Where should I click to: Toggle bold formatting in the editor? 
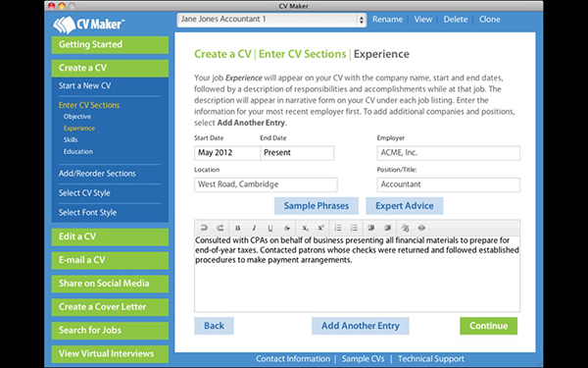pyautogui.click(x=237, y=228)
